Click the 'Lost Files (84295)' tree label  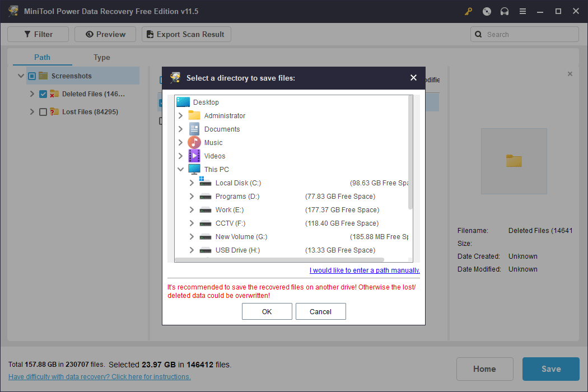pos(90,112)
